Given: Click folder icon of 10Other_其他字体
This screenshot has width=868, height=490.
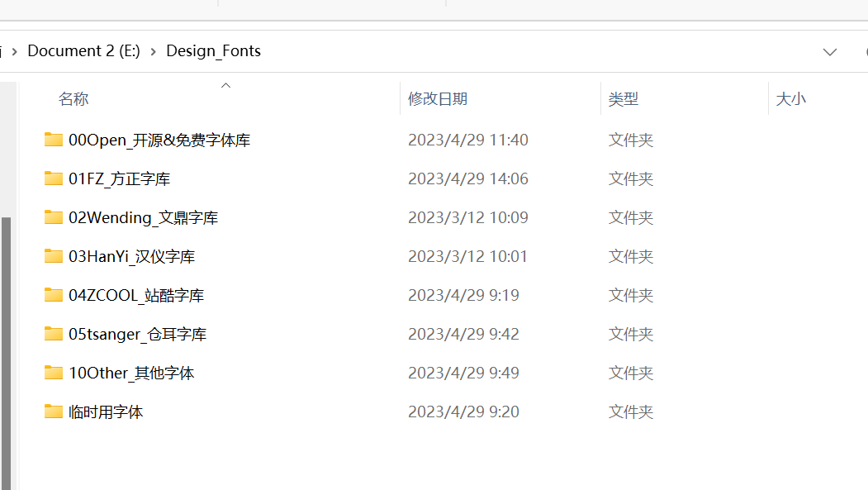Looking at the screenshot, I should coord(53,373).
